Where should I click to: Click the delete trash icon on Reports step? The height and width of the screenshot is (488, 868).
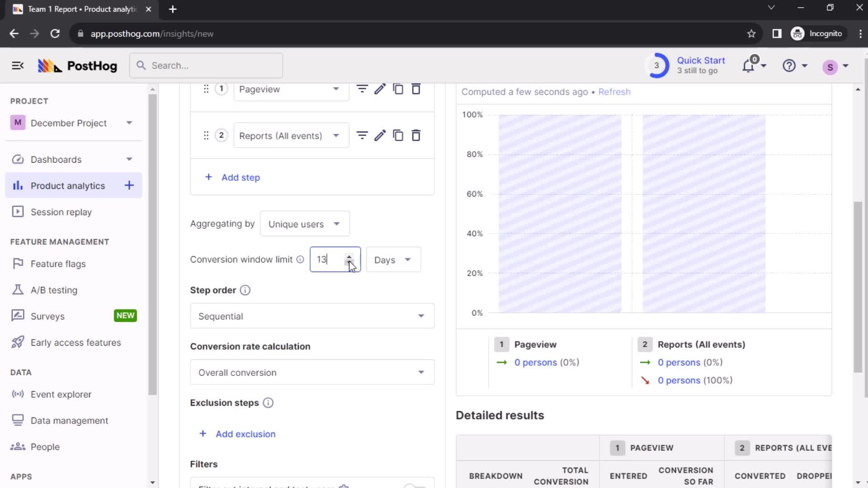(417, 135)
